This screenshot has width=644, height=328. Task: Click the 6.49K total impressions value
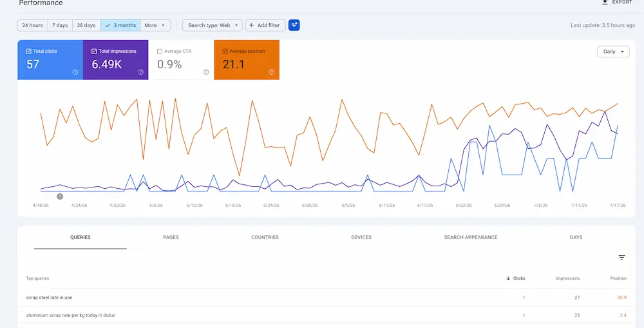click(107, 64)
